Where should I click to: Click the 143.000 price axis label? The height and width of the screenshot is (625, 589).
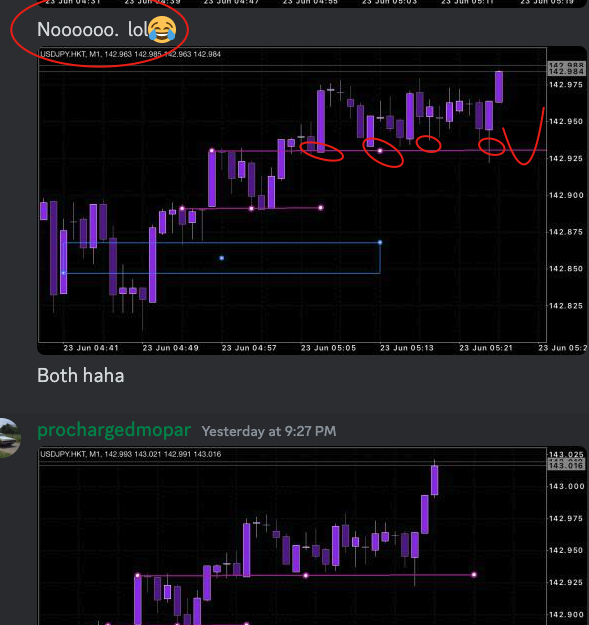tap(567, 486)
